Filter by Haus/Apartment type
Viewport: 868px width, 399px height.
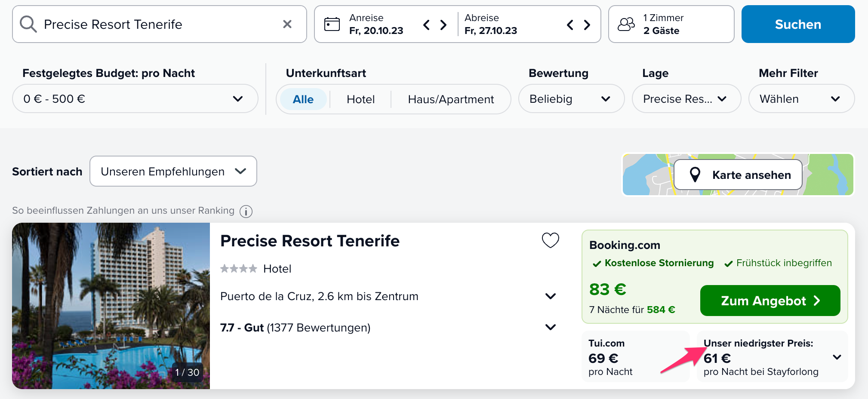click(451, 99)
